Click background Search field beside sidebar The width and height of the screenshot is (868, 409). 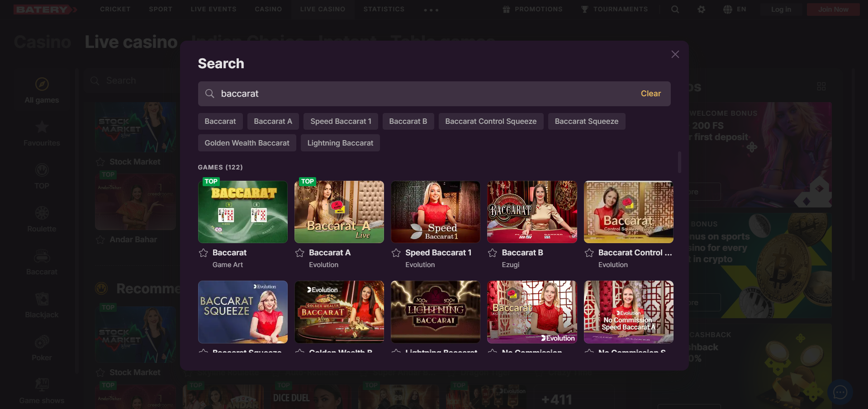click(x=131, y=80)
